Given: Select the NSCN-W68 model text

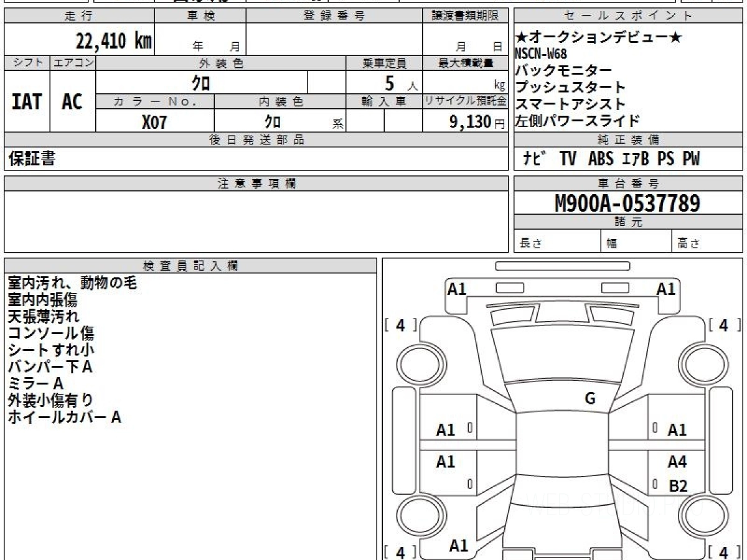Looking at the screenshot, I should [x=541, y=54].
